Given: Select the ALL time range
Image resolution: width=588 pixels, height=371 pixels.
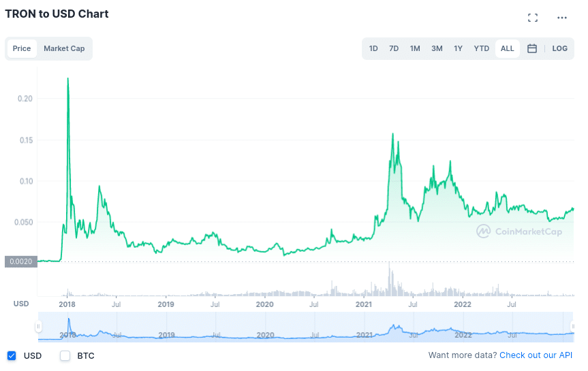Looking at the screenshot, I should pos(508,48).
